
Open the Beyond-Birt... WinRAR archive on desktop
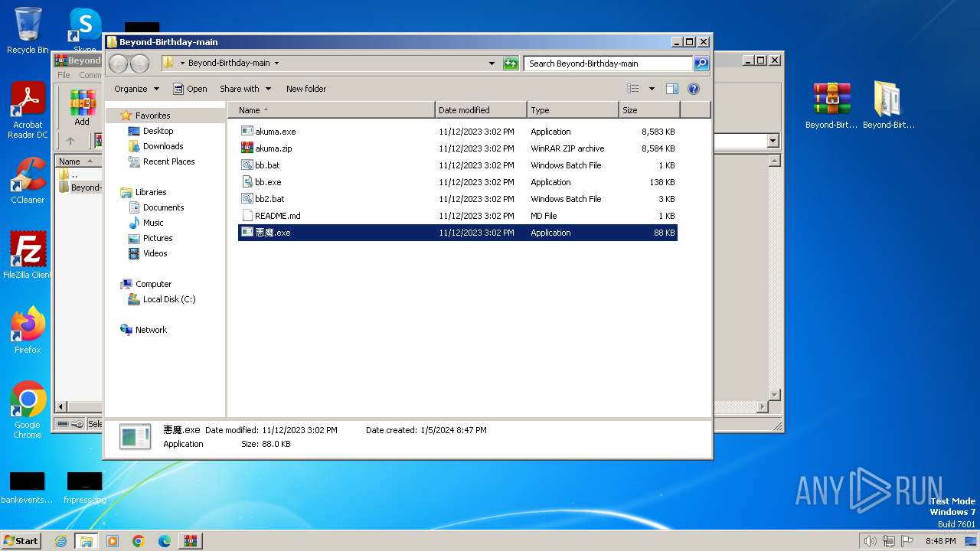pos(831,105)
